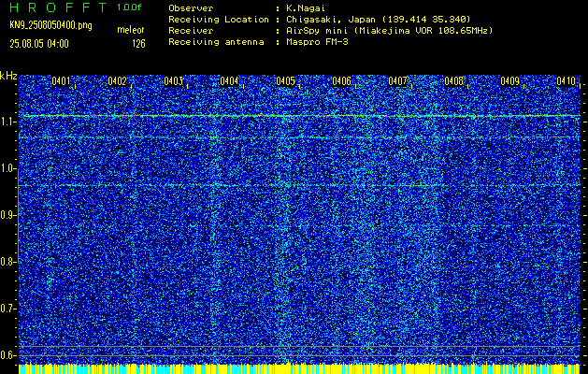
Task: Click the meteor count 126
Action: coord(138,44)
